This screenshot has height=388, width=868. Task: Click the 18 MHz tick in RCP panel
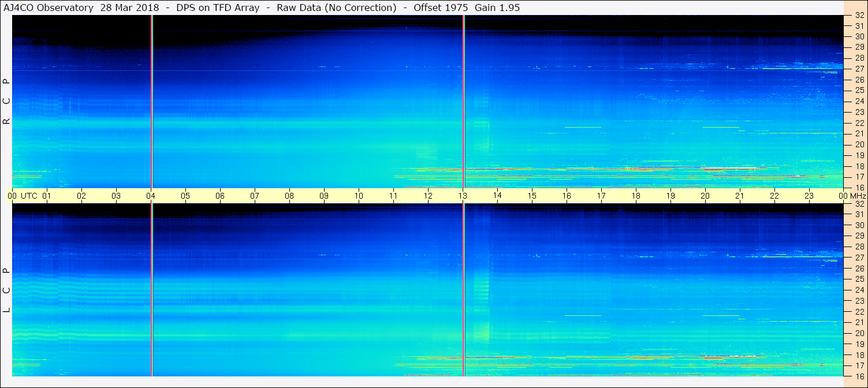(859, 166)
